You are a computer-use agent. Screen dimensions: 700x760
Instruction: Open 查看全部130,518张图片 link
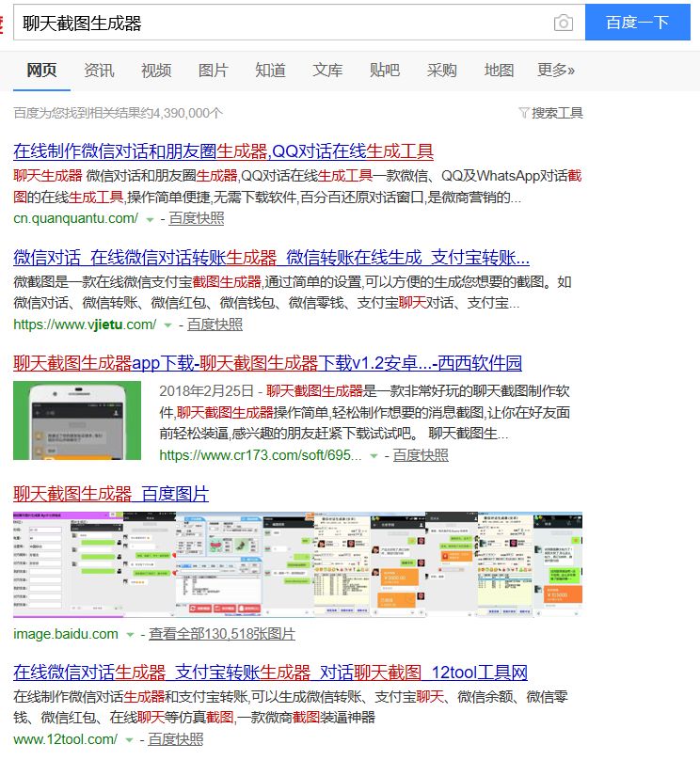(222, 634)
